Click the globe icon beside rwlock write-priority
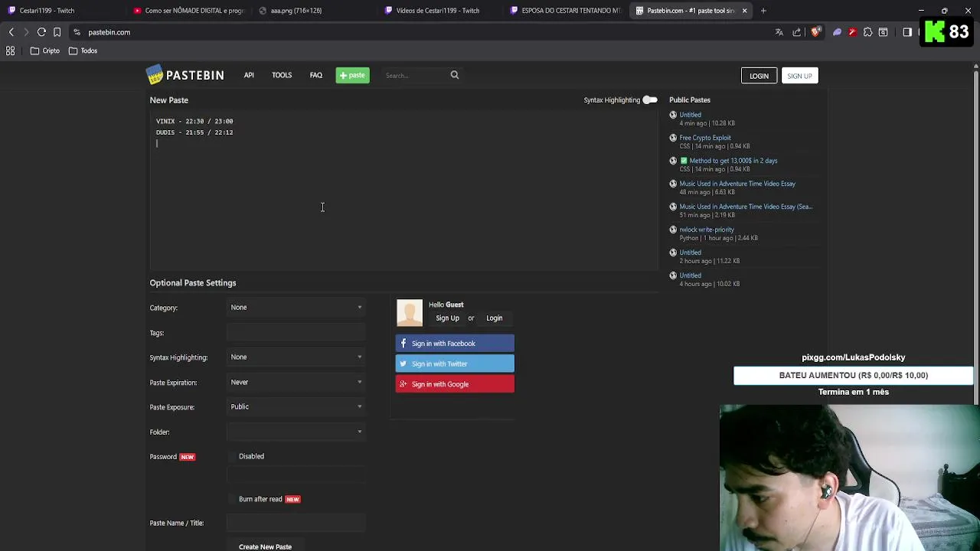The height and width of the screenshot is (551, 980). coord(673,230)
